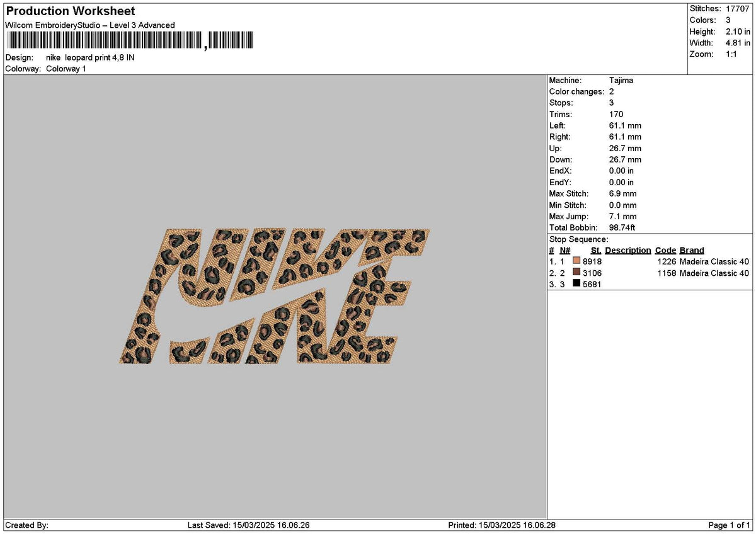Click the Height value 2.10 in
756x534 pixels.
(738, 31)
